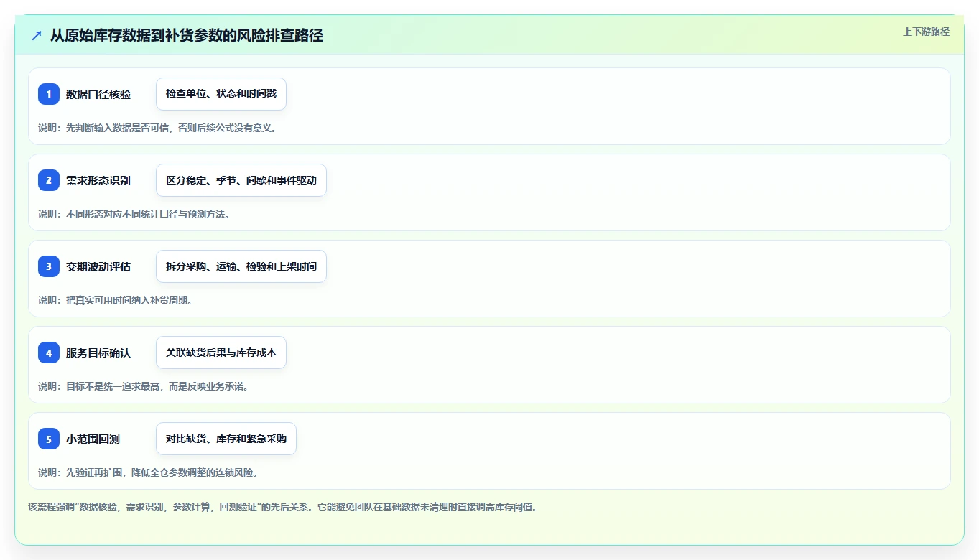Select the 检查单位、状态和时间戳 chip
The width and height of the screenshot is (979, 560).
(x=221, y=94)
